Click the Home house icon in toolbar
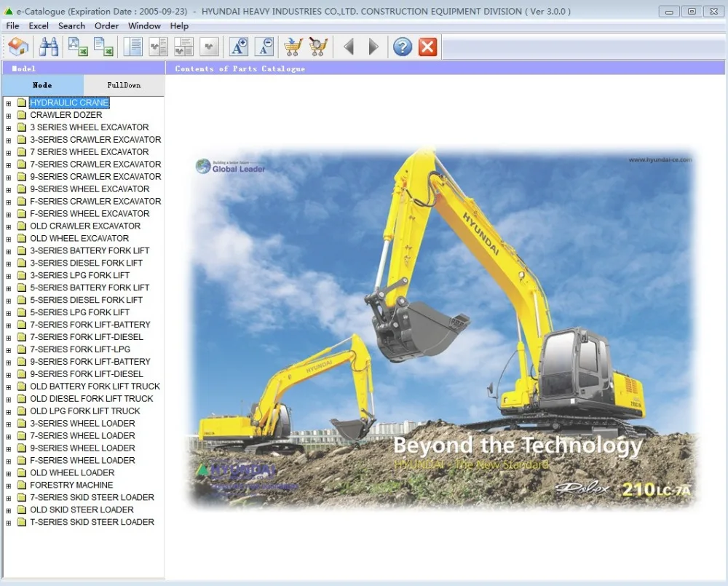 (x=19, y=47)
